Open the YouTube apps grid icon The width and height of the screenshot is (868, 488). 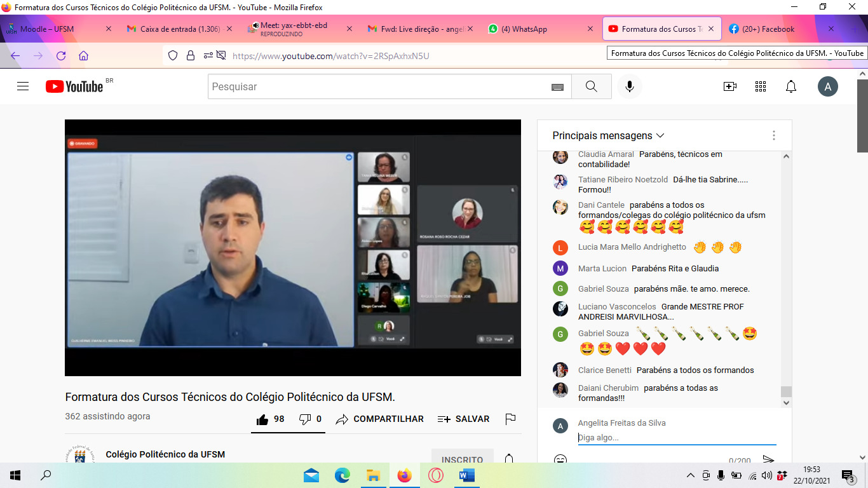point(760,86)
